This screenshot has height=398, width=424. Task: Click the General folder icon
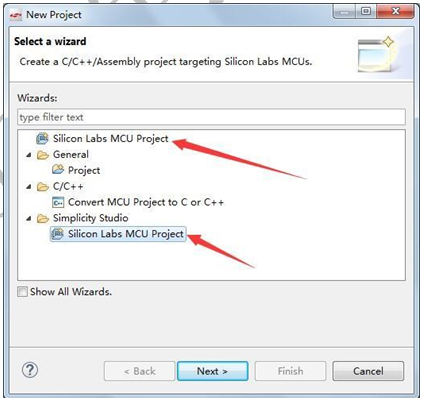[x=43, y=155]
